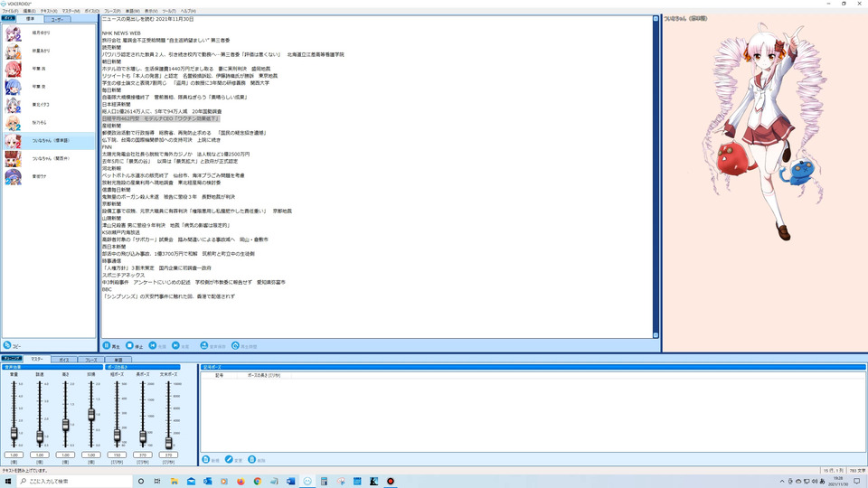Click the 記号 column header
The height and width of the screenshot is (488, 868).
[219, 375]
